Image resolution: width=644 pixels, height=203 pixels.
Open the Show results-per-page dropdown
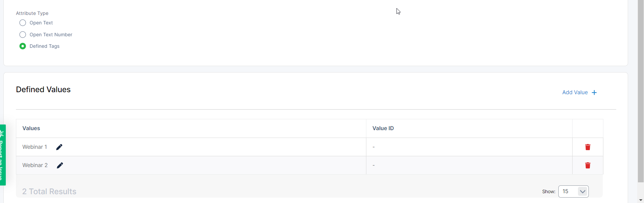pyautogui.click(x=573, y=191)
